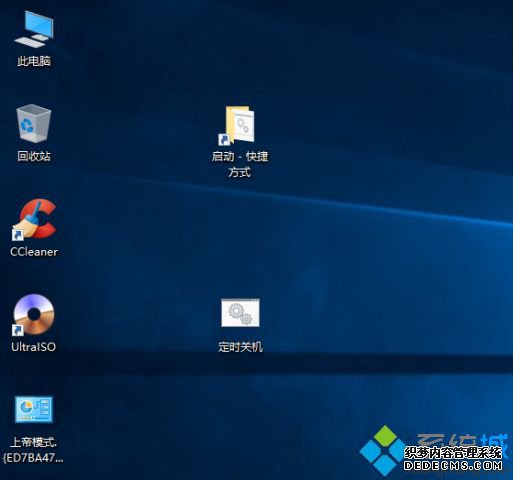Click the 启动 - 快捷方式 label text

[x=240, y=164]
